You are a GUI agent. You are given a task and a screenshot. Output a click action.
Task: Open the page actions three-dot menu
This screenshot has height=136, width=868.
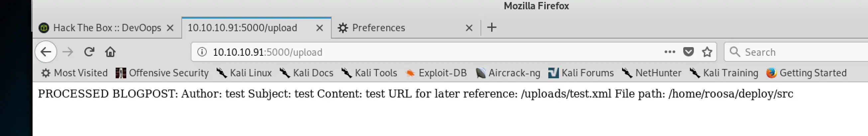pyautogui.click(x=670, y=52)
